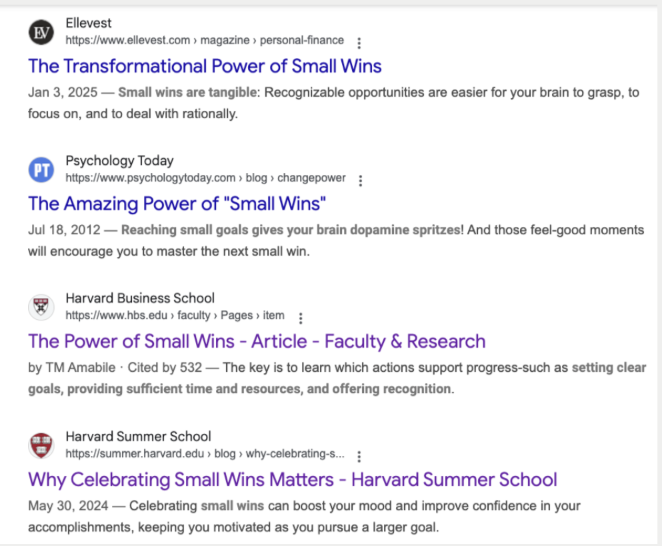The image size is (662, 546).
Task: Open "The Transformational Power of Small Wins" link
Action: 205,66
